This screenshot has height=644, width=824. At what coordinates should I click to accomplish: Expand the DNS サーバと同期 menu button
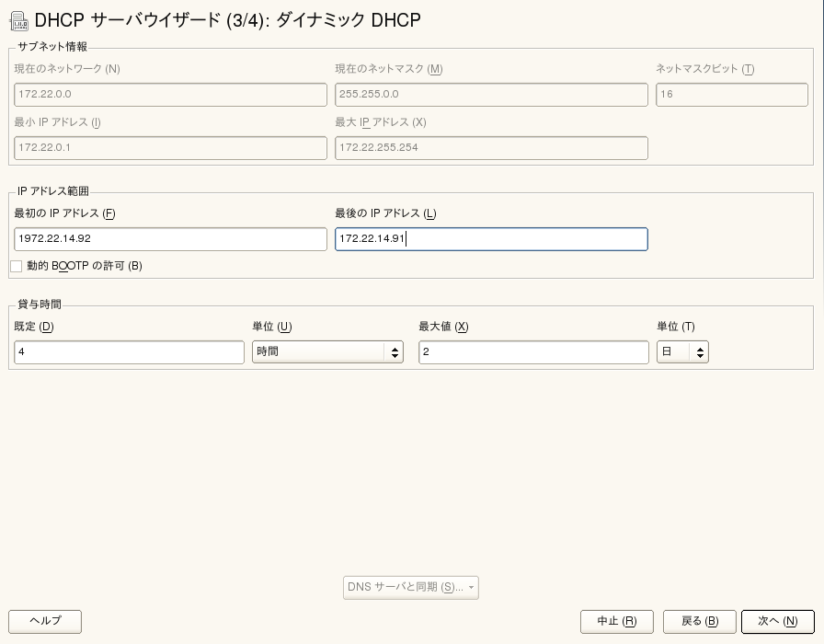411,587
